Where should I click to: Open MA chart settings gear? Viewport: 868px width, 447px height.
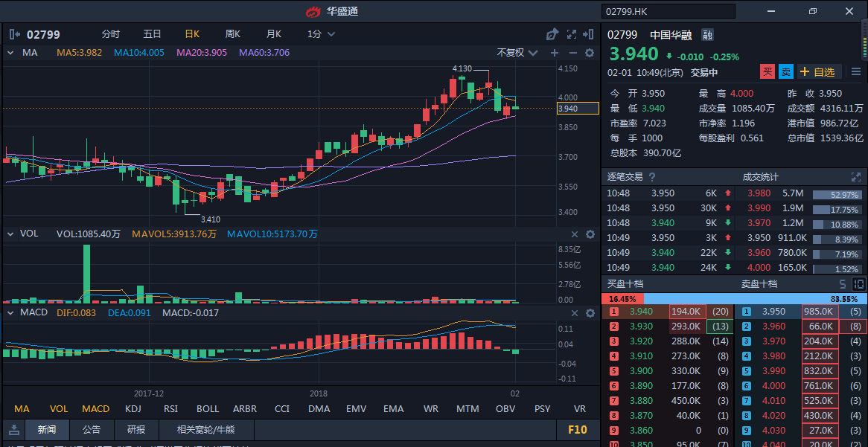590,53
